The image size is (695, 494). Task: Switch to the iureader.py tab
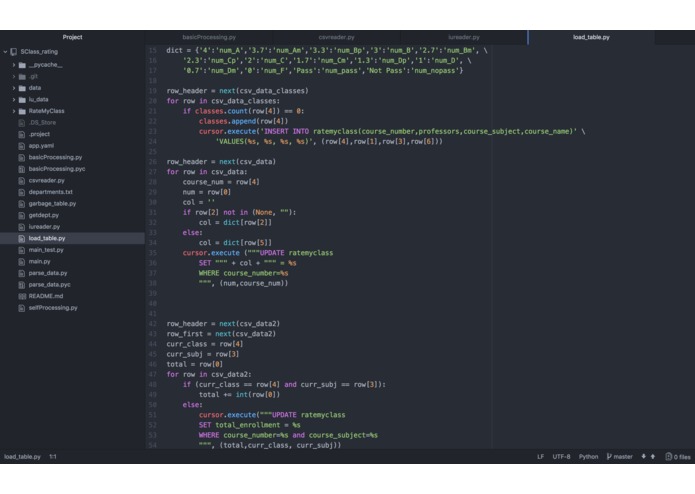464,37
